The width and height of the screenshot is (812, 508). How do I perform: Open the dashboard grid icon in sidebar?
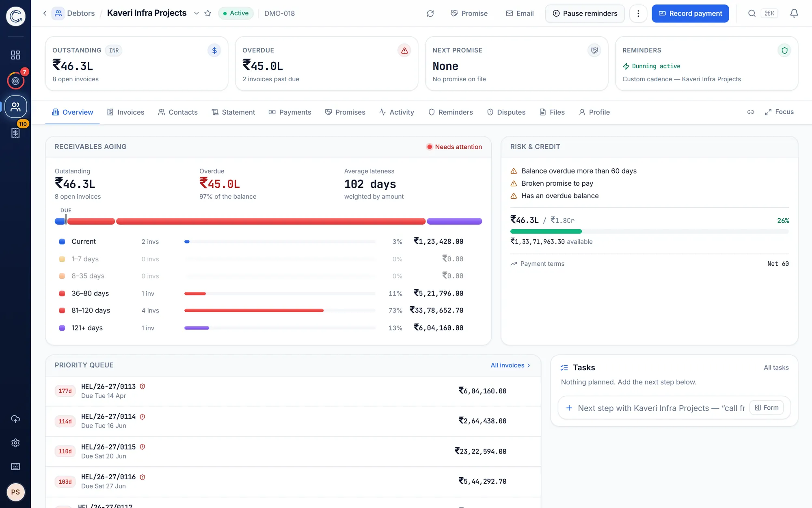point(15,55)
